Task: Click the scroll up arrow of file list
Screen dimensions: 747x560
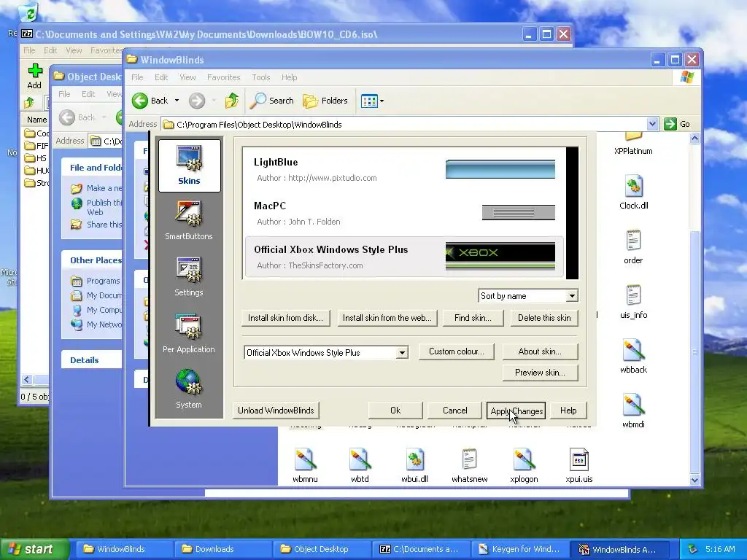Action: [x=694, y=139]
